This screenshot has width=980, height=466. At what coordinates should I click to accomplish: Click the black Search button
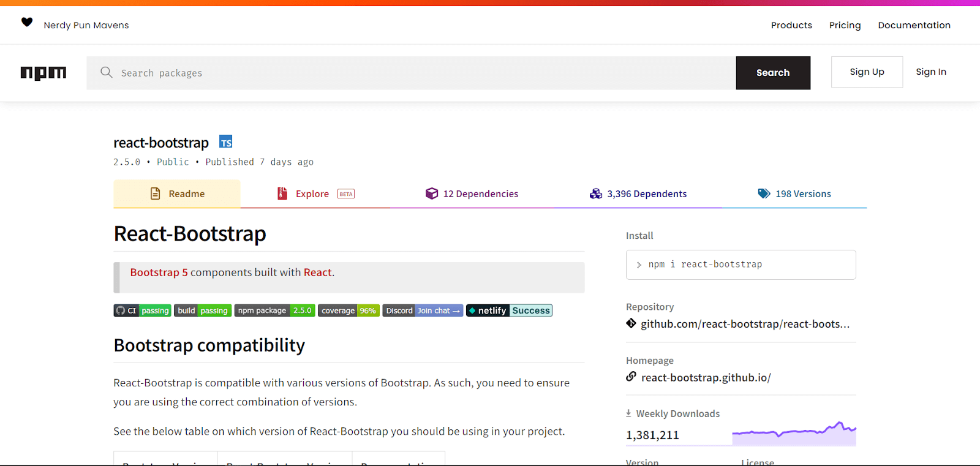773,73
